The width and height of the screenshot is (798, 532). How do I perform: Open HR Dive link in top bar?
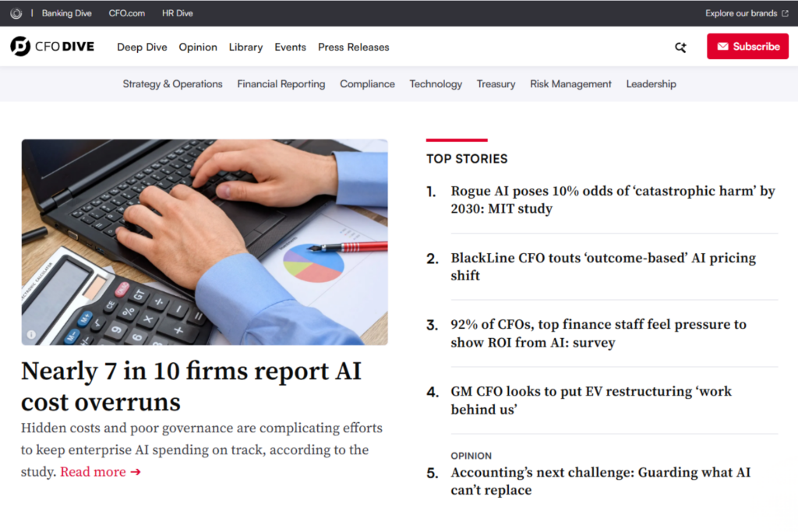coord(177,13)
